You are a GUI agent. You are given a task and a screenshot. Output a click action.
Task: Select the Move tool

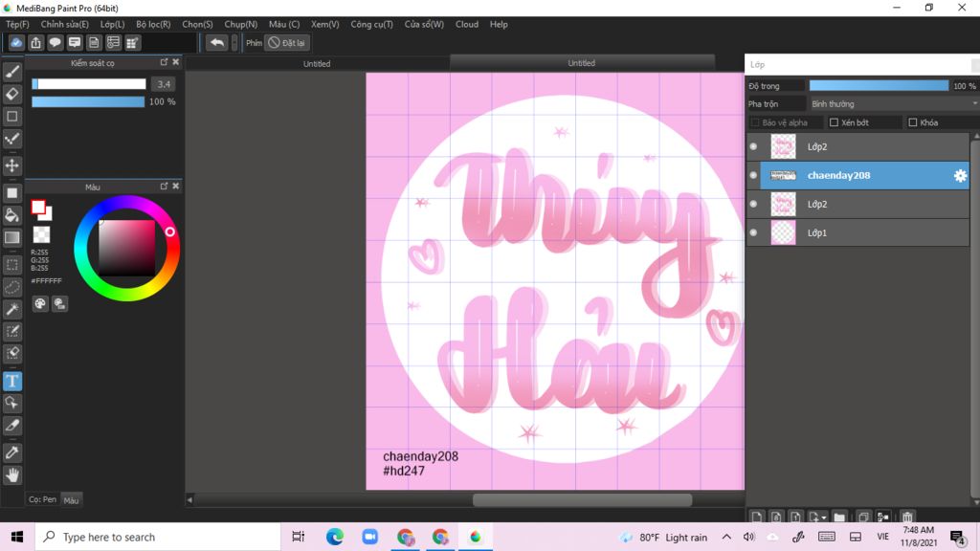coord(11,165)
